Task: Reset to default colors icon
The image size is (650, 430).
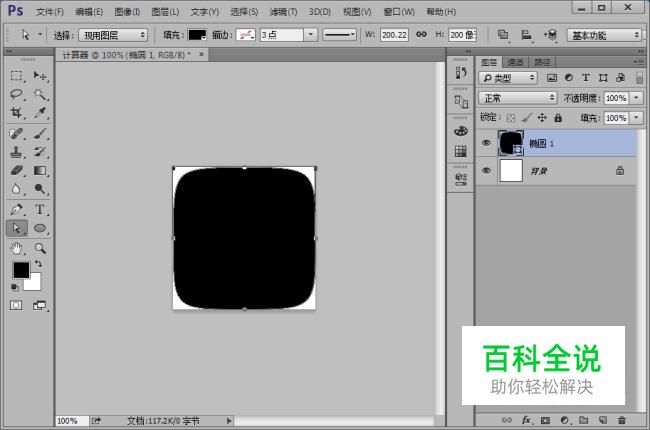Action: 15,287
